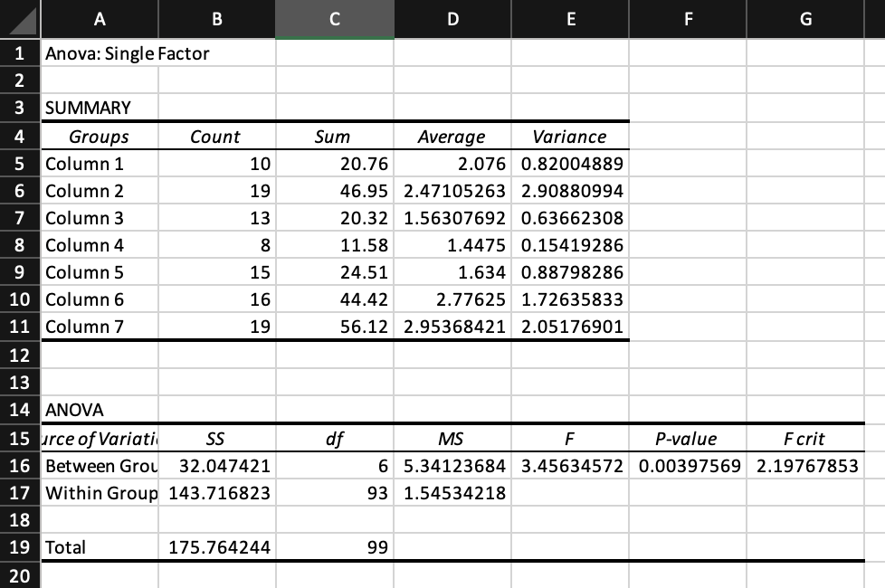The height and width of the screenshot is (588, 885).
Task: Click the SS value 32.047421
Action: click(x=217, y=466)
